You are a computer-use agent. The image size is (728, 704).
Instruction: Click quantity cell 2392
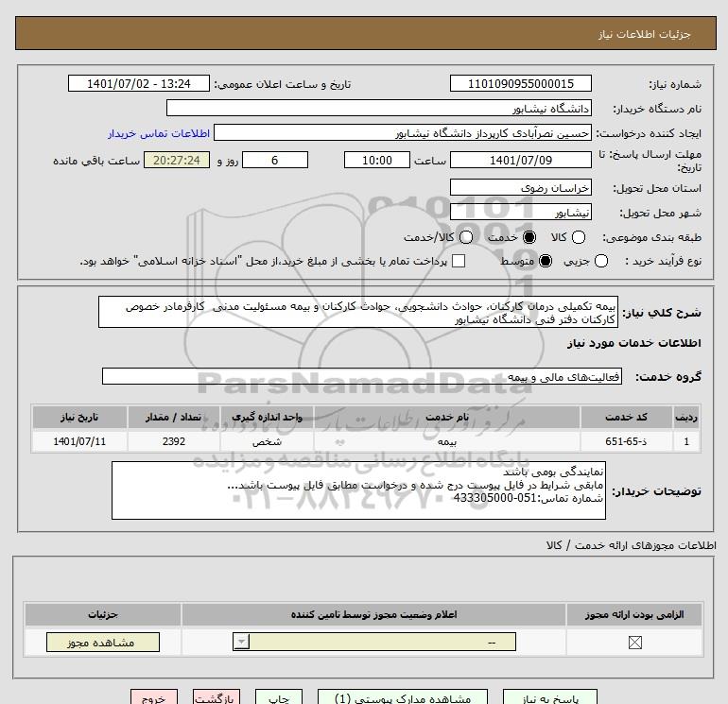(x=174, y=441)
